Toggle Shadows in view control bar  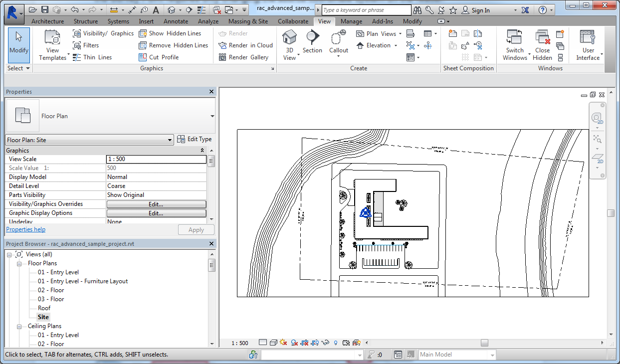(294, 343)
